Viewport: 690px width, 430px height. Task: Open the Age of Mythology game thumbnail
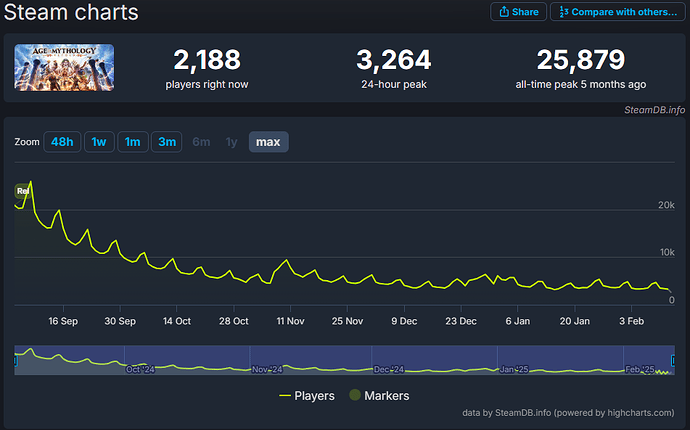tap(64, 68)
